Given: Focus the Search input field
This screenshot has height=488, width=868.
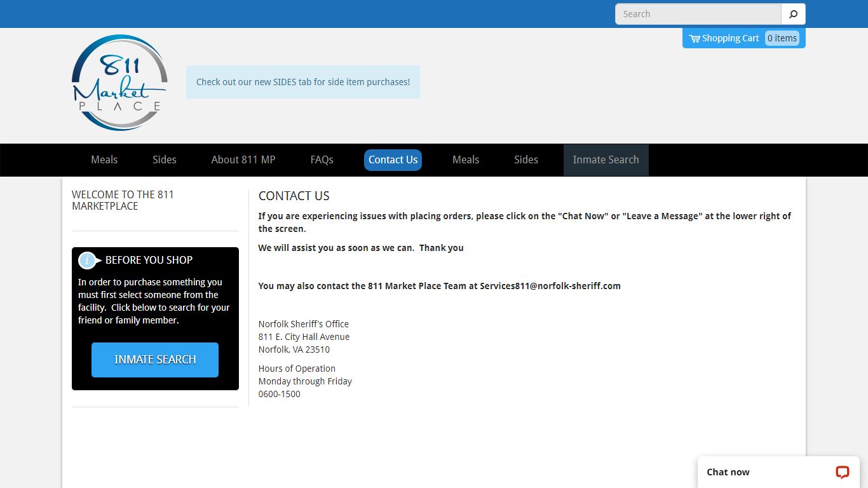Looking at the screenshot, I should [x=698, y=14].
